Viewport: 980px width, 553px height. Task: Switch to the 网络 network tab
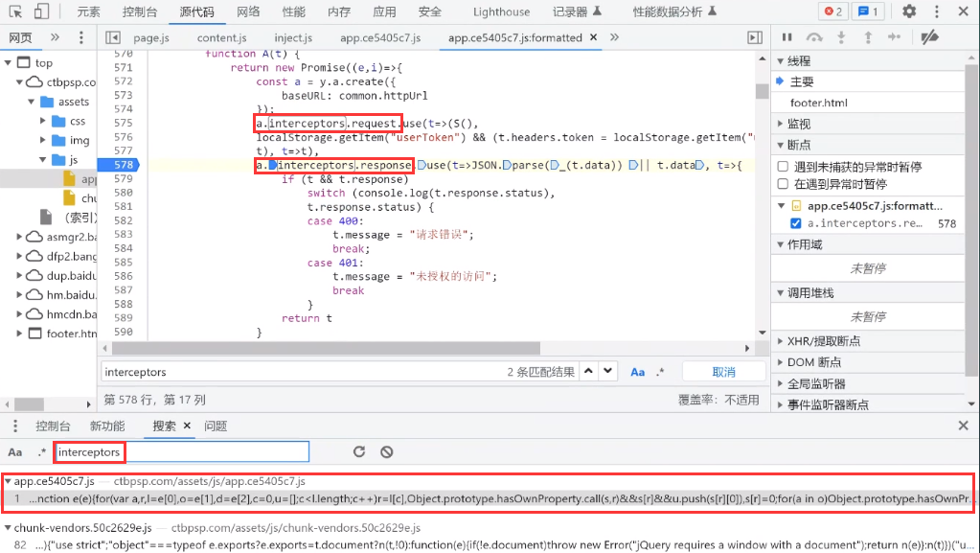[248, 12]
